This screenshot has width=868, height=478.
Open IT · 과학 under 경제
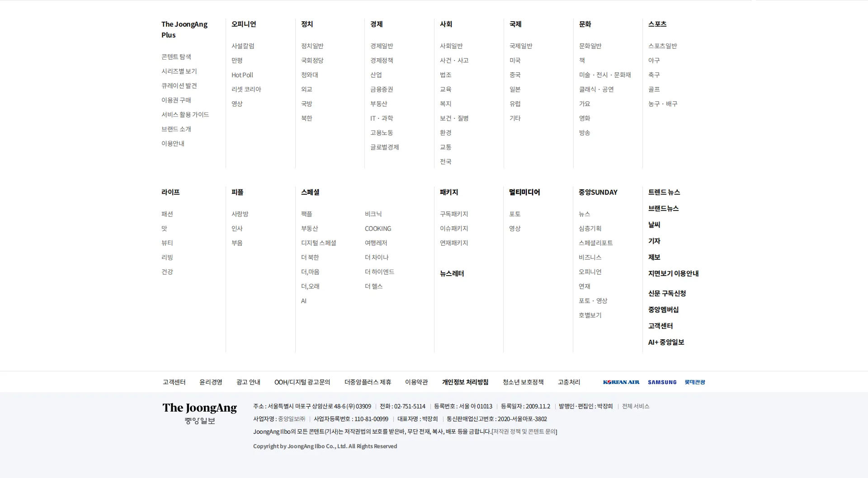pos(382,118)
